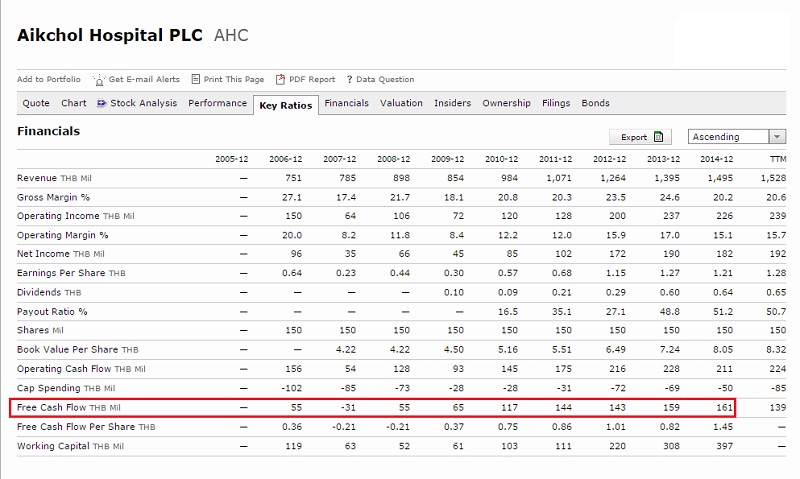The image size is (800, 479).
Task: Open the Ascending sort order combo box
Action: point(736,137)
